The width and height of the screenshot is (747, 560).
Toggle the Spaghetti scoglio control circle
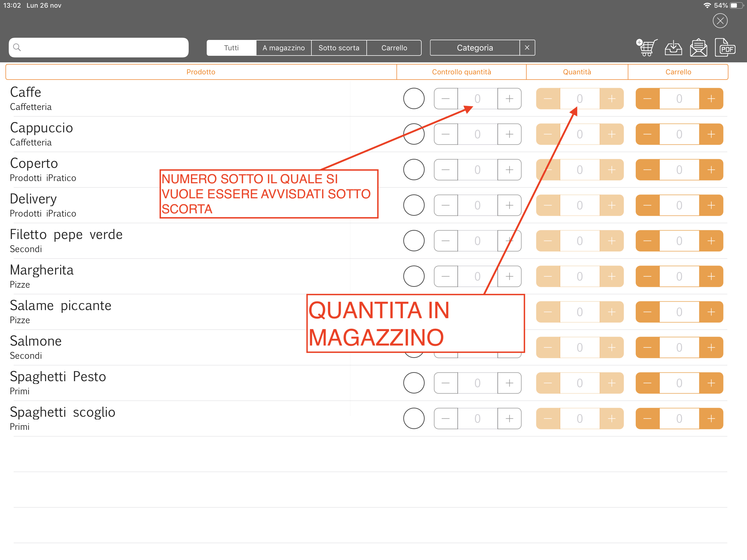click(x=414, y=418)
